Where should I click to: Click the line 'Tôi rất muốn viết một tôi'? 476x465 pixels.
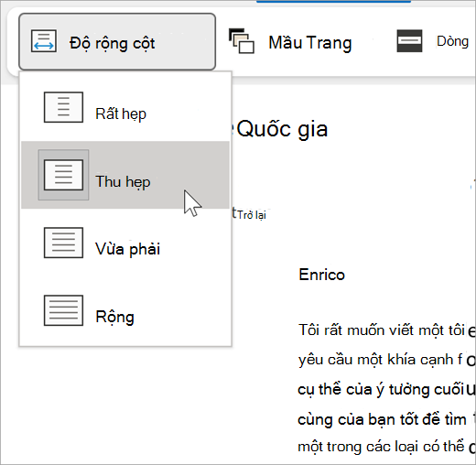(x=382, y=330)
